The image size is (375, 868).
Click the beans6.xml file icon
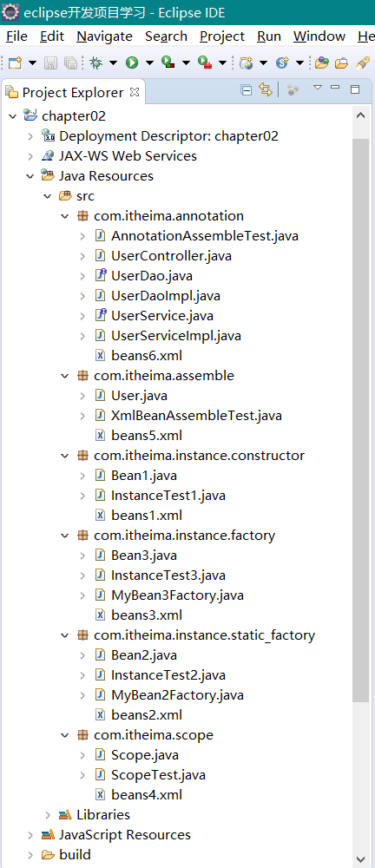click(100, 355)
